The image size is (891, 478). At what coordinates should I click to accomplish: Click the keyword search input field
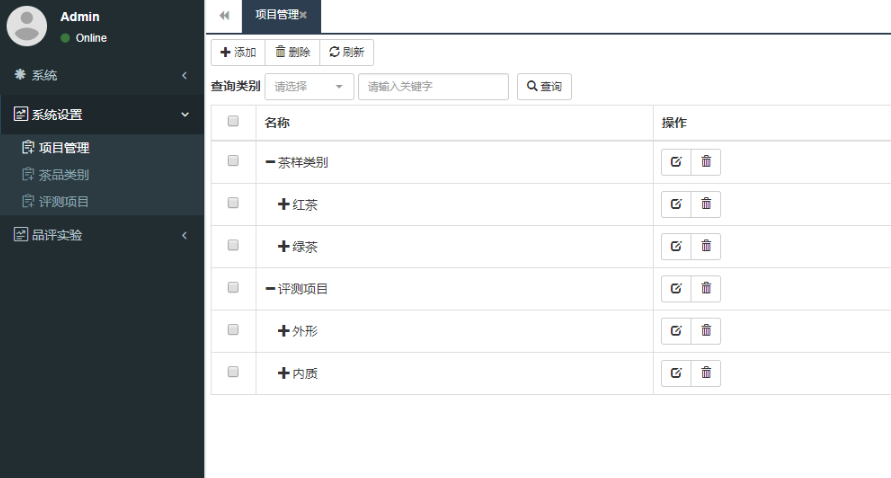433,87
